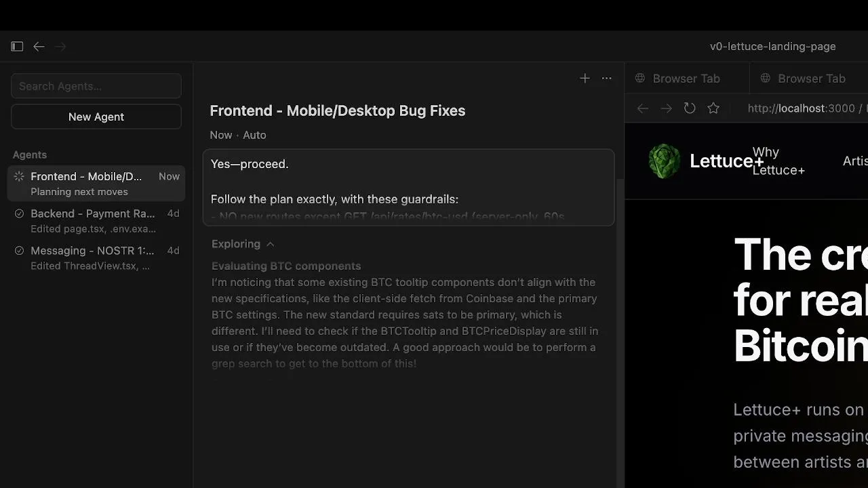
Task: Collapse the Exploring section chevron
Action: [270, 244]
